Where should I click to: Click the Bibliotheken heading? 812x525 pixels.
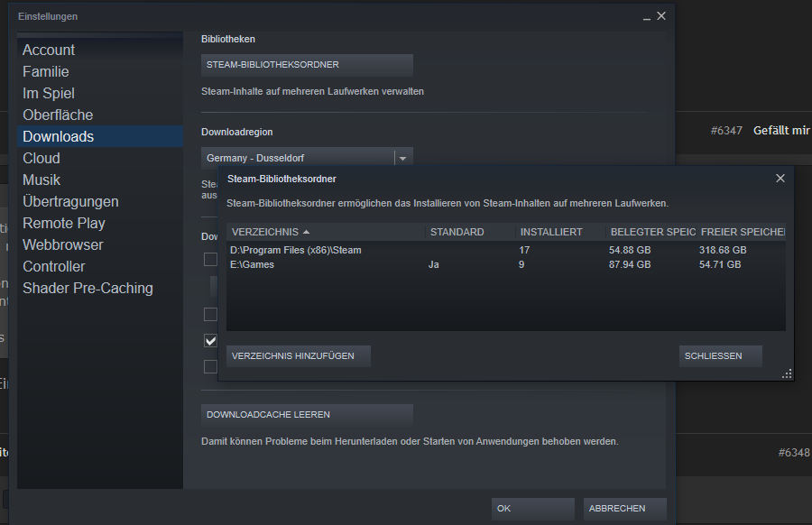pos(228,40)
